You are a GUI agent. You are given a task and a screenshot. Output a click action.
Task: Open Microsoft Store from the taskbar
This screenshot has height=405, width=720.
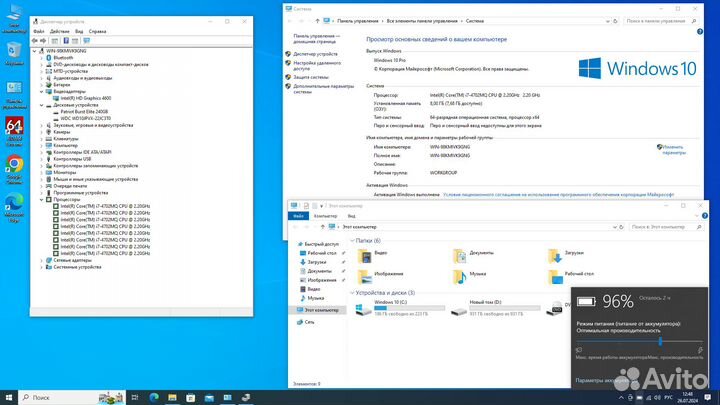tap(191, 398)
